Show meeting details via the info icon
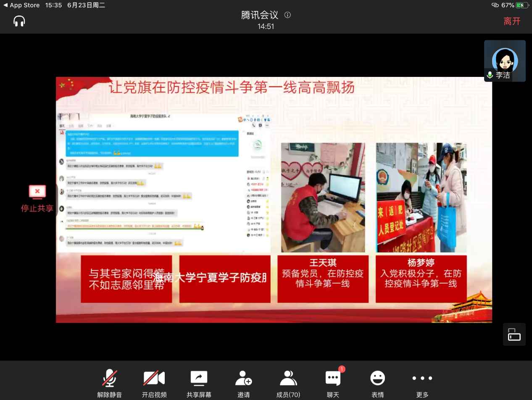532x400 pixels. point(287,15)
